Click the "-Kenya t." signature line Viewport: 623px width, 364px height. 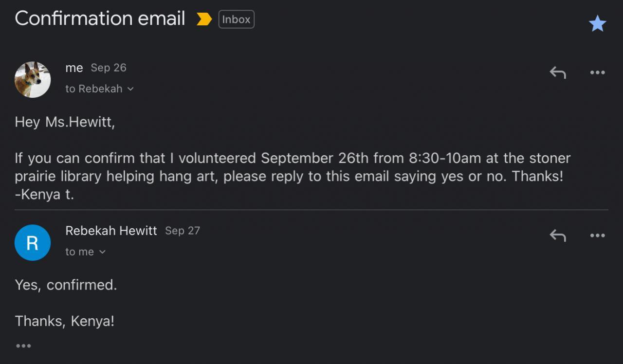[44, 195]
